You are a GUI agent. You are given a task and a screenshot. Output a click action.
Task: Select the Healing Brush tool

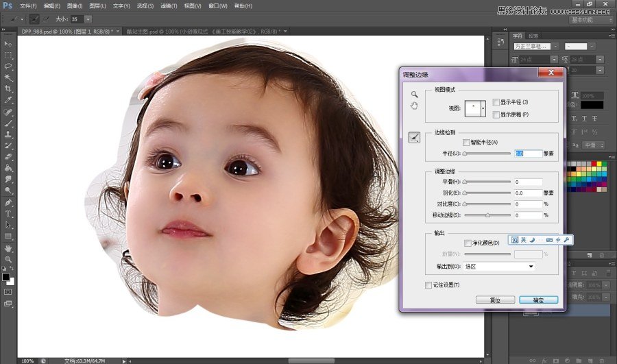(x=8, y=112)
